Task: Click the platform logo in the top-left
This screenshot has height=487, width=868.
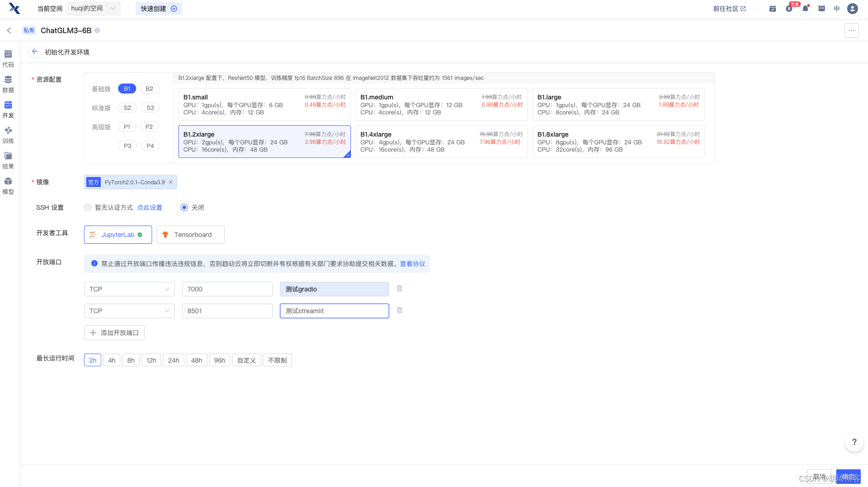Action: (x=14, y=9)
